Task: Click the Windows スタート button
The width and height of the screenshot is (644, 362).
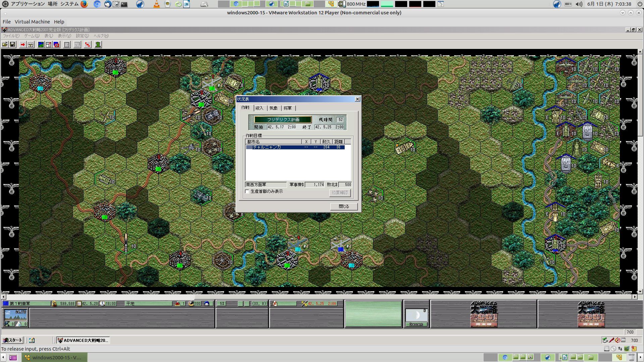Action: (x=12, y=340)
